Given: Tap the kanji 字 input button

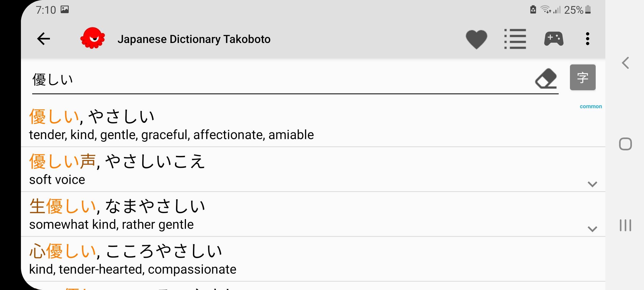Looking at the screenshot, I should [x=583, y=77].
